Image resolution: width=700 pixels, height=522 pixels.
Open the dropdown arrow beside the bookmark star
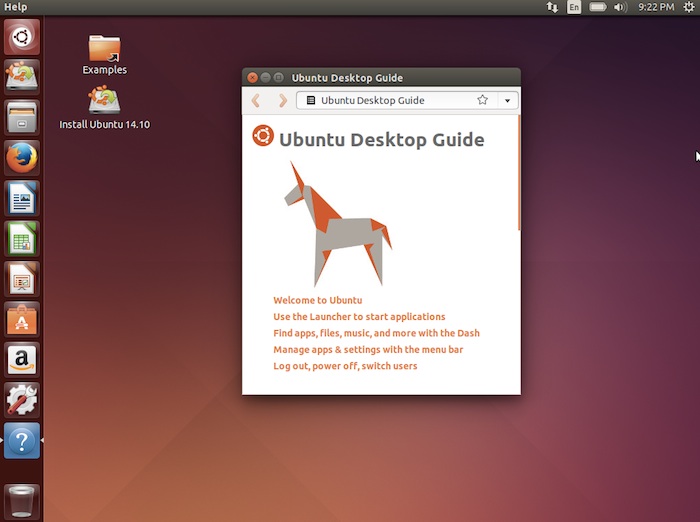point(508,100)
